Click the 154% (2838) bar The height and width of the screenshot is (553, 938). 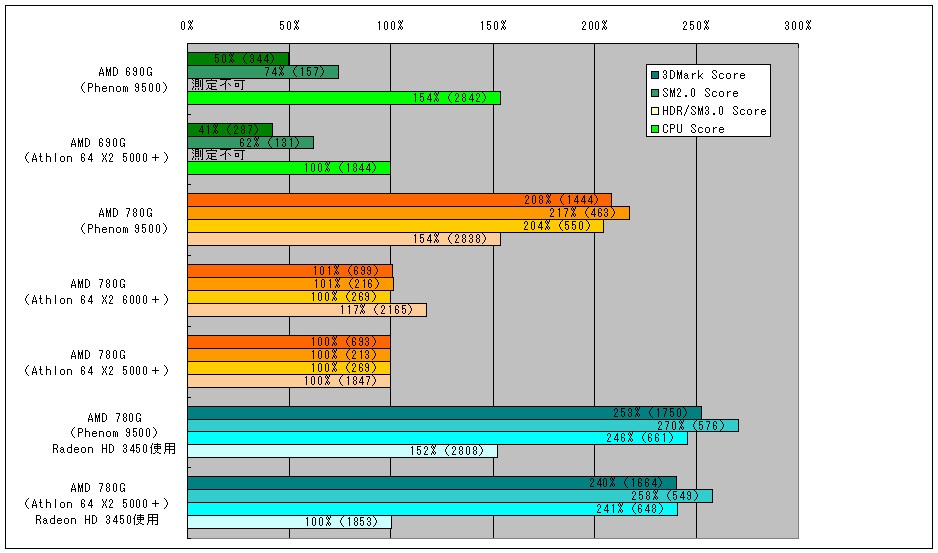[344, 239]
